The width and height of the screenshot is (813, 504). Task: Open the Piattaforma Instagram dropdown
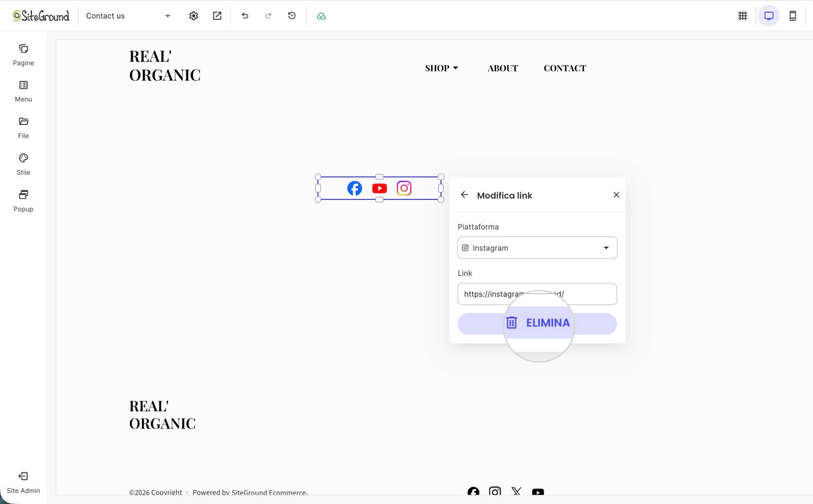(x=537, y=248)
